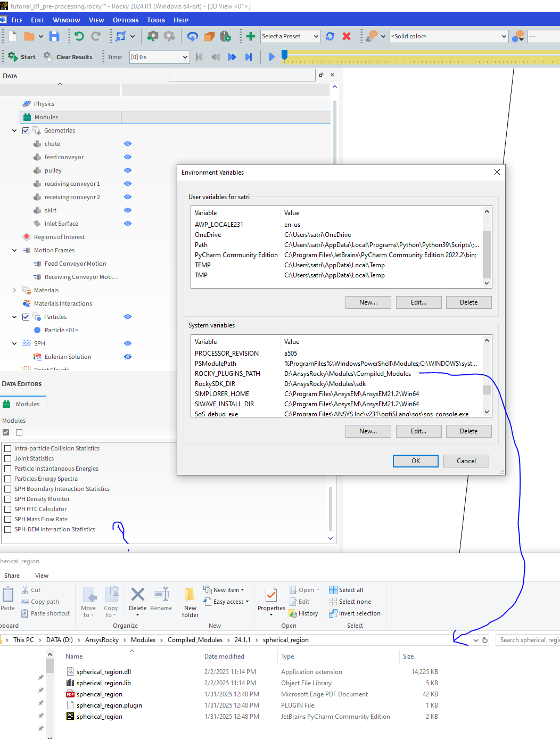Enable Joint Statistics module checkbox
Screen dimensions: 560x739
[8, 458]
